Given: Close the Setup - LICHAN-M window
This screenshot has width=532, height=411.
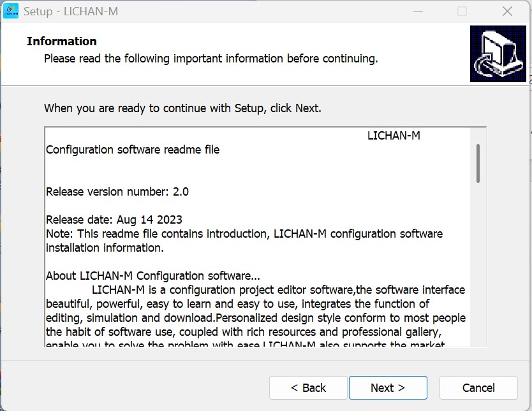Looking at the screenshot, I should click(507, 11).
